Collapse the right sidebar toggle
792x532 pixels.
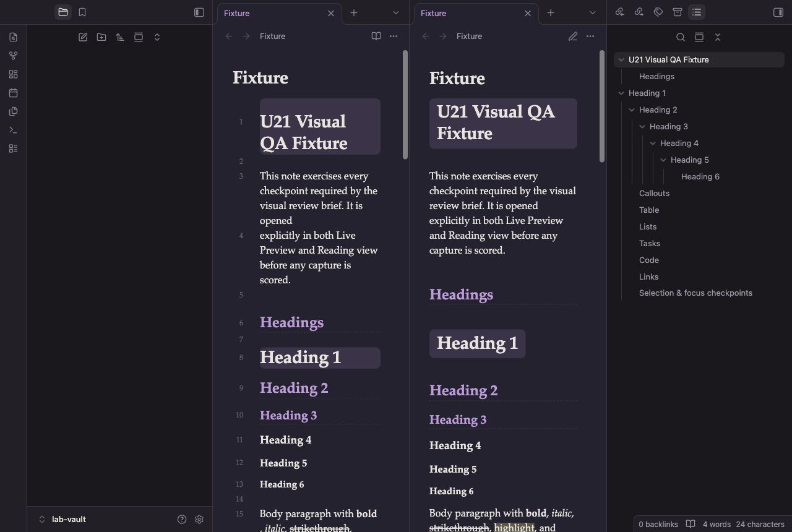[778, 12]
